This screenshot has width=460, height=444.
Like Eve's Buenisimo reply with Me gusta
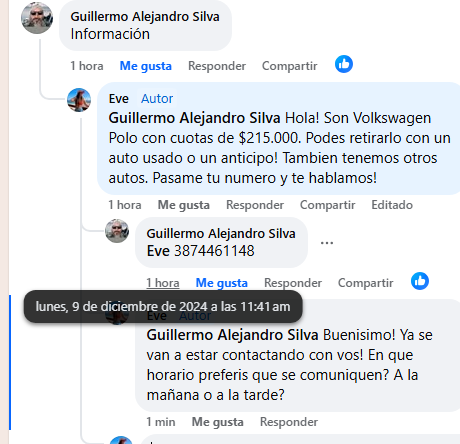coord(218,422)
